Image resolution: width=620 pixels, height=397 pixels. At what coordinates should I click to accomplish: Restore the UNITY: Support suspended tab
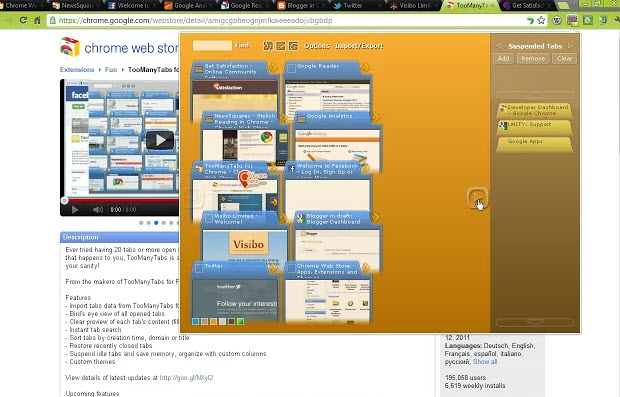pyautogui.click(x=535, y=127)
